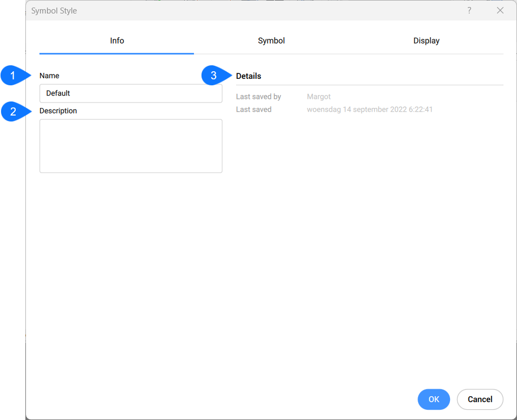Viewport: 517px width, 420px height.
Task: Open the Symbol tab
Action: coord(271,41)
